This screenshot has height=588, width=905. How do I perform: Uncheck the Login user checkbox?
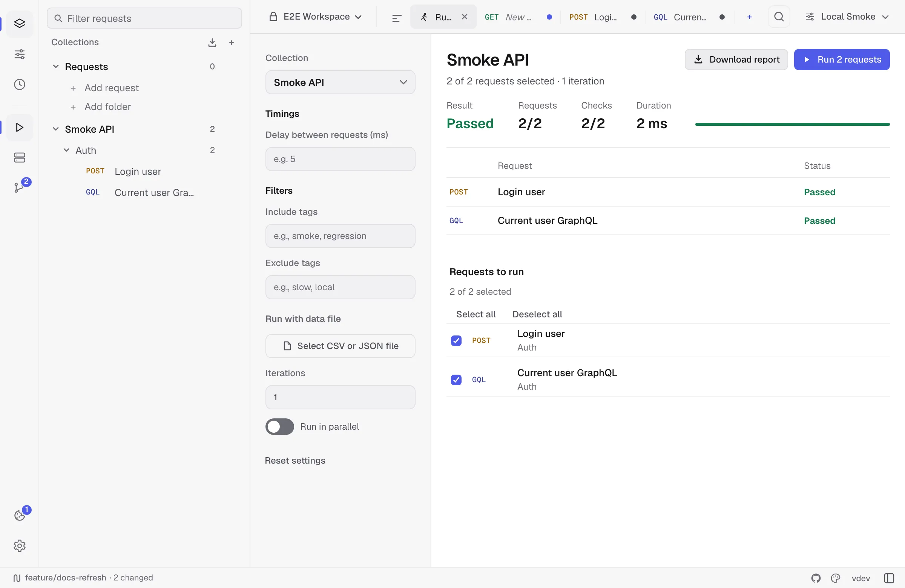tap(456, 341)
